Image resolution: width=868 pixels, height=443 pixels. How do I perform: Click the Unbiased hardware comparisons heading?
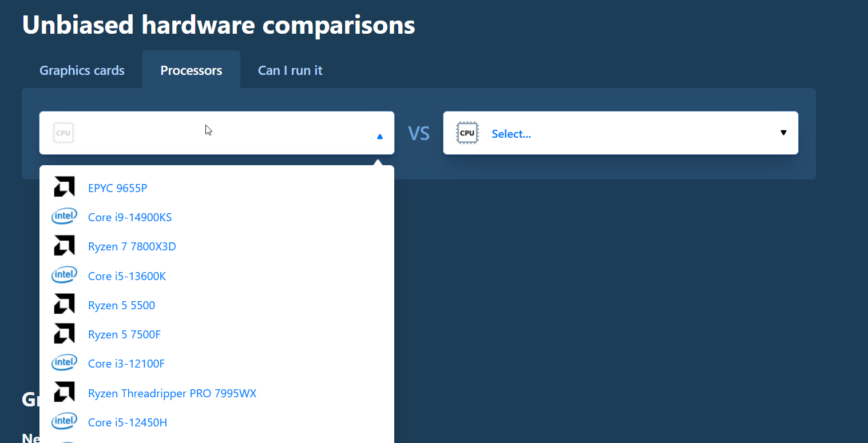pos(218,25)
